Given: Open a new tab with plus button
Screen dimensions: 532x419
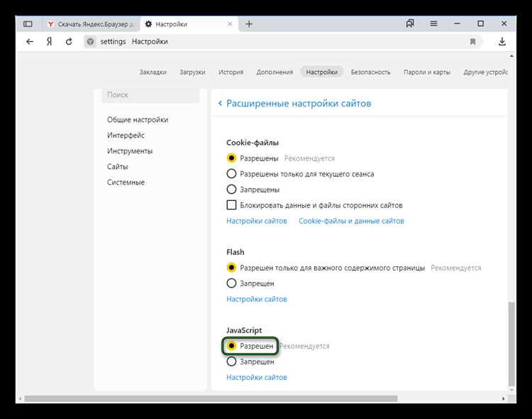Looking at the screenshot, I should point(249,24).
